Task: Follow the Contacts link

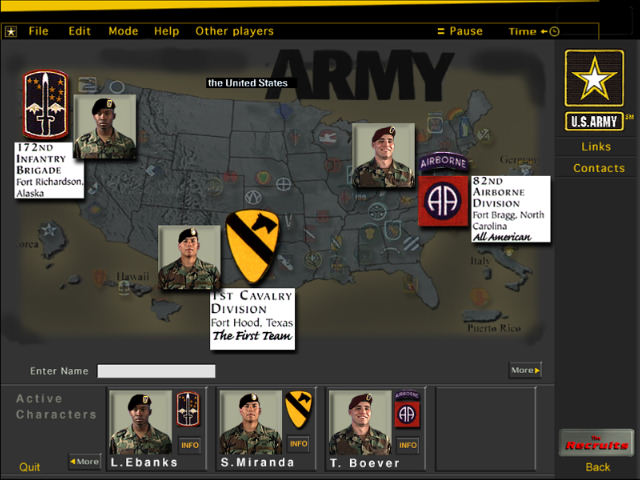Action: point(598,168)
